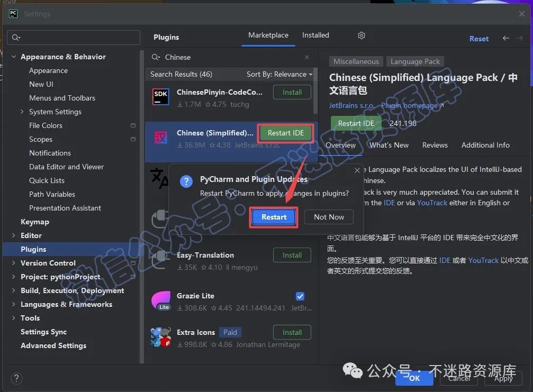Open Sort By: Relevance dropdown
This screenshot has width=533, height=392.
pos(279,74)
